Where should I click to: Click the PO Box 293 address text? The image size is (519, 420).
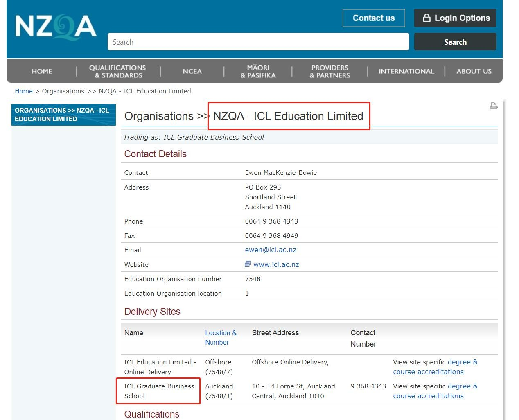pos(263,187)
